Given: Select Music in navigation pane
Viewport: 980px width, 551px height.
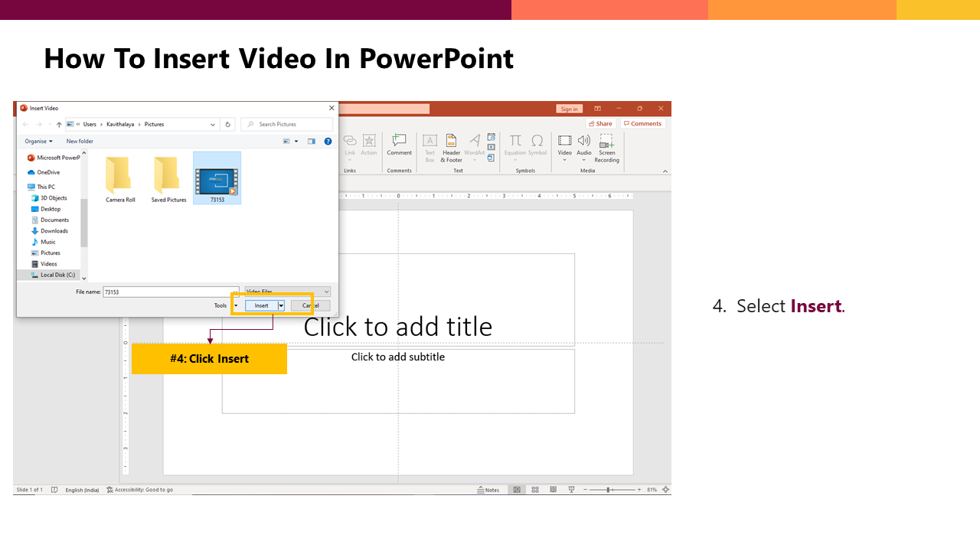Looking at the screenshot, I should point(43,242).
